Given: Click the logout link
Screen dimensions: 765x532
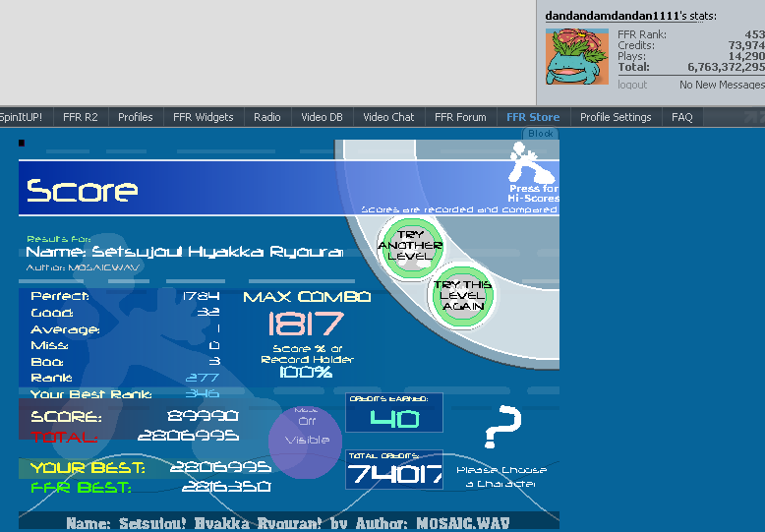Looking at the screenshot, I should click(632, 86).
